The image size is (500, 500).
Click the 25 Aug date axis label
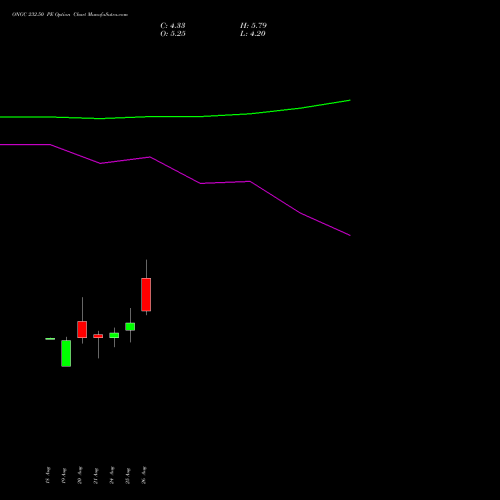pos(128,475)
